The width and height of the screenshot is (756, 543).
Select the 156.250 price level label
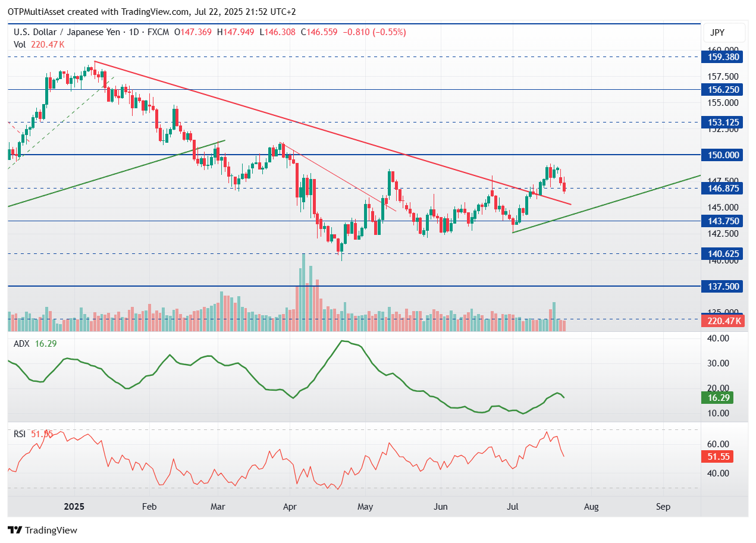coord(723,89)
